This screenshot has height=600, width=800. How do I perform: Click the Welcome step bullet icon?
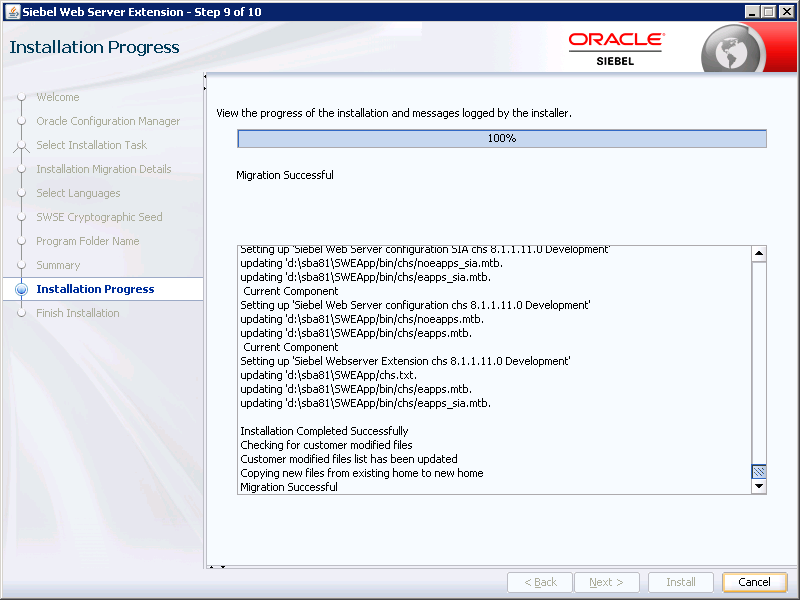pyautogui.click(x=21, y=97)
